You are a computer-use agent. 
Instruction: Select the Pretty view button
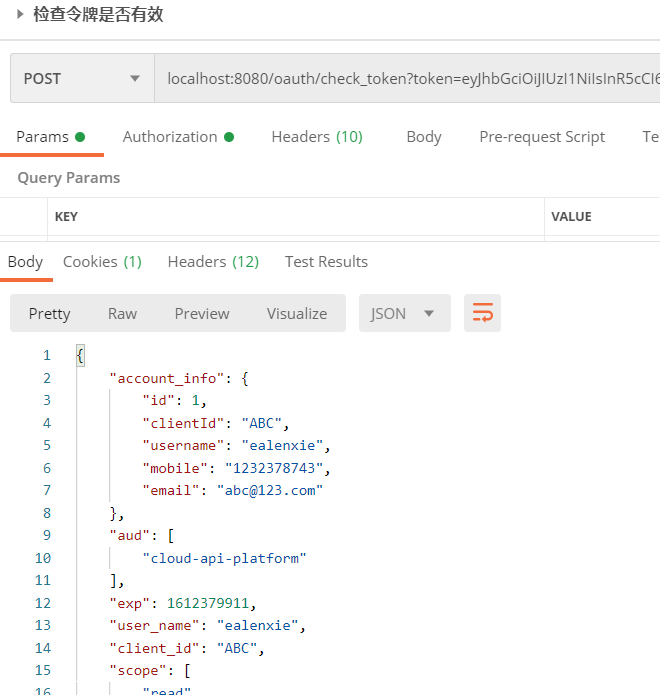point(49,313)
